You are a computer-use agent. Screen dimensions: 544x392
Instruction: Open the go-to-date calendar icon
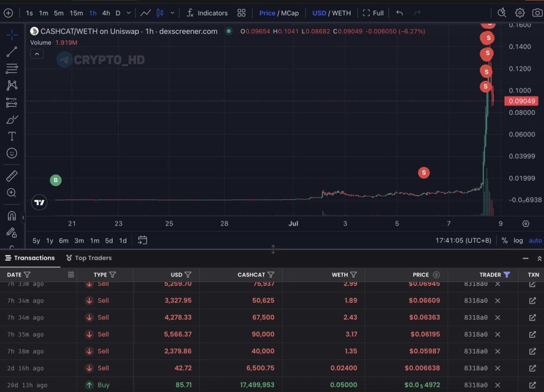tap(142, 240)
